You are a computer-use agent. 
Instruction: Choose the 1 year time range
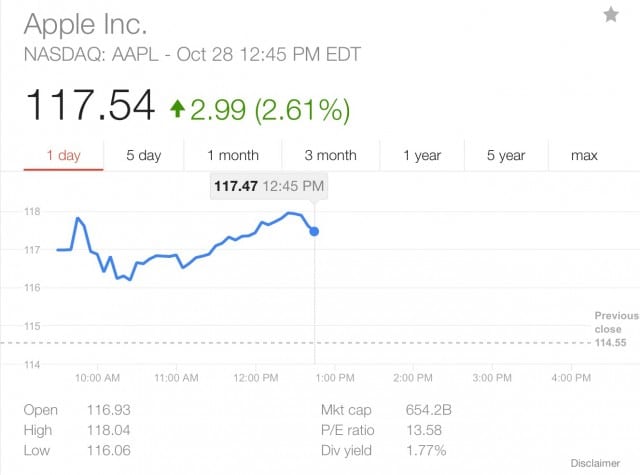tap(422, 155)
